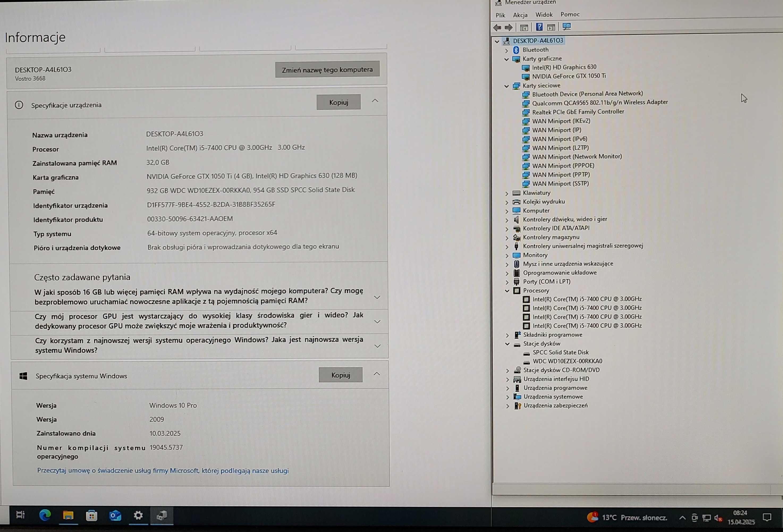Screen dimensions: 783x532
Task: Collapse the Karty sieciowe category
Action: click(506, 86)
